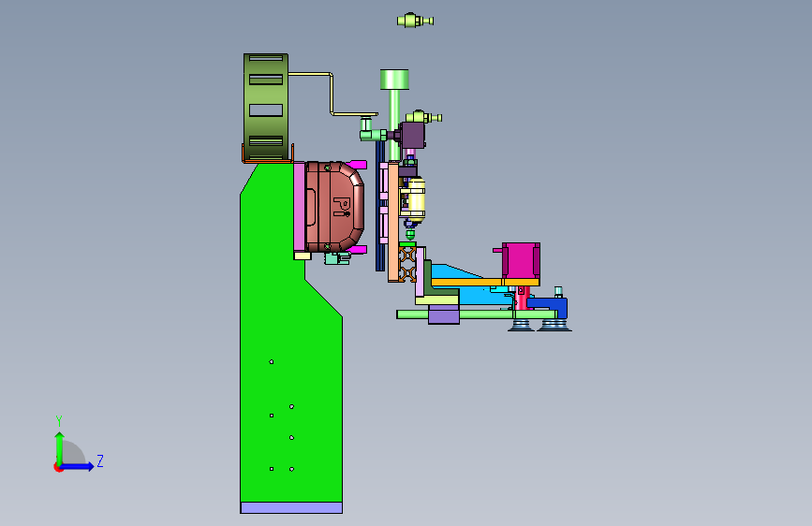Click the red origin sphere of the triad
The height and width of the screenshot is (526, 812).
[x=57, y=468]
